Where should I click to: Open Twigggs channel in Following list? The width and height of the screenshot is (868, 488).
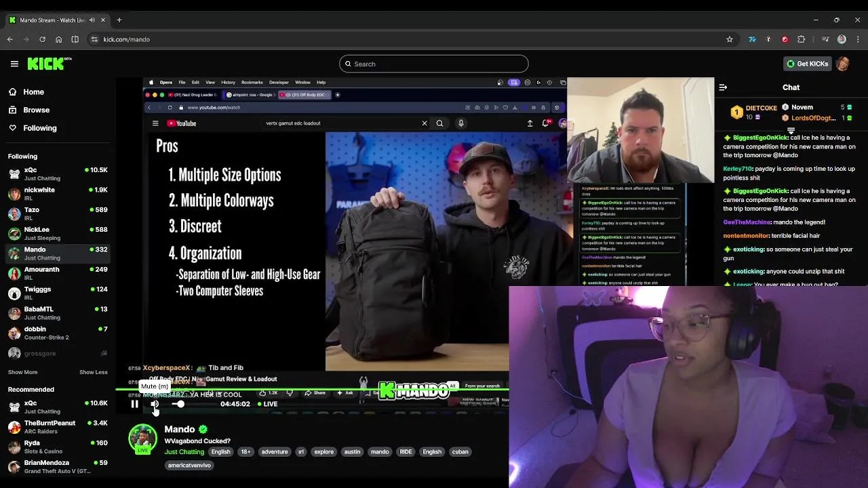click(58, 293)
